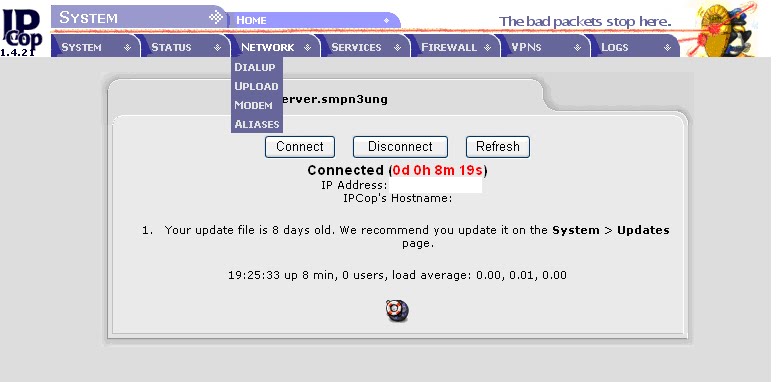Click the IPCop's Hostname label

click(x=397, y=199)
